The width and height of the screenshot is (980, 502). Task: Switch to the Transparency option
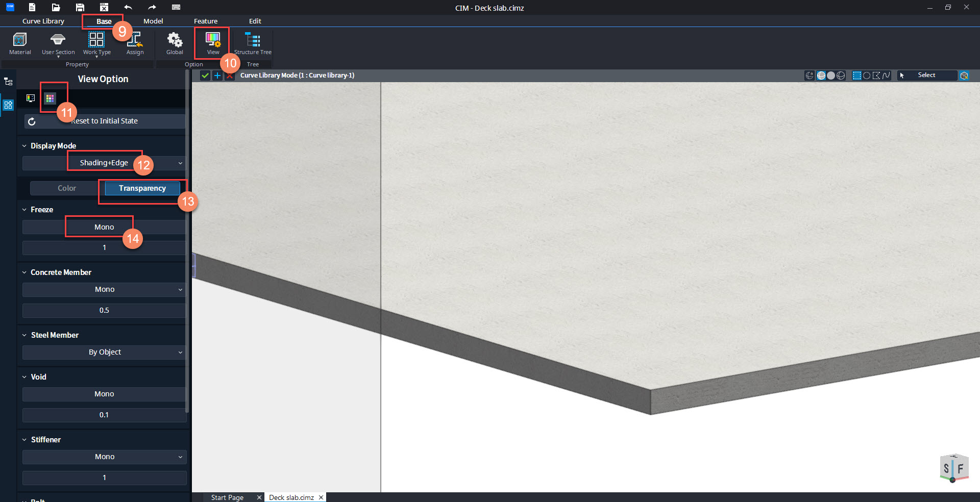pyautogui.click(x=142, y=188)
